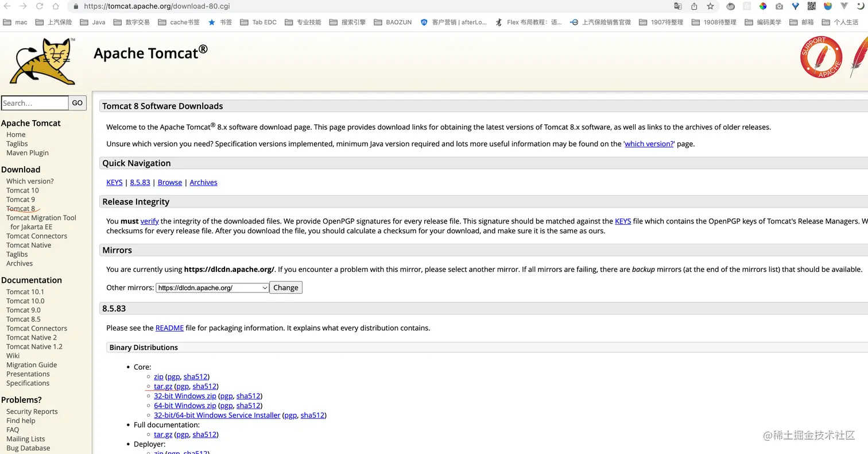Open the Migration Guide in sidebar
The image size is (868, 454).
coord(32,365)
